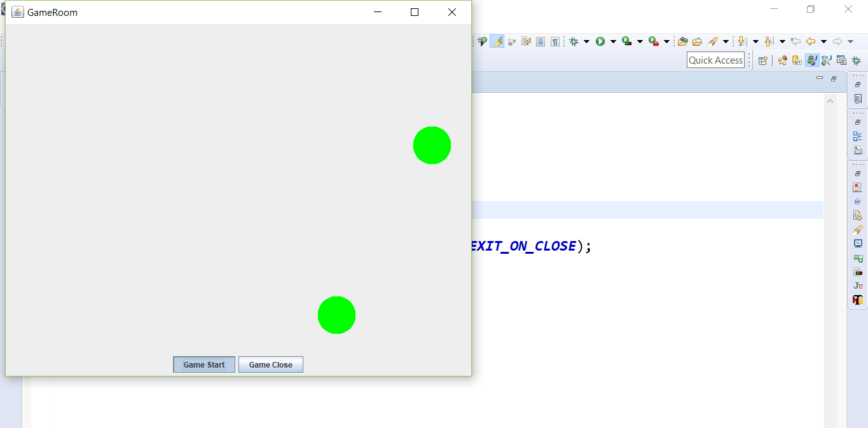Select the highlighted code editor tab area
The image size is (868, 428).
636,210
